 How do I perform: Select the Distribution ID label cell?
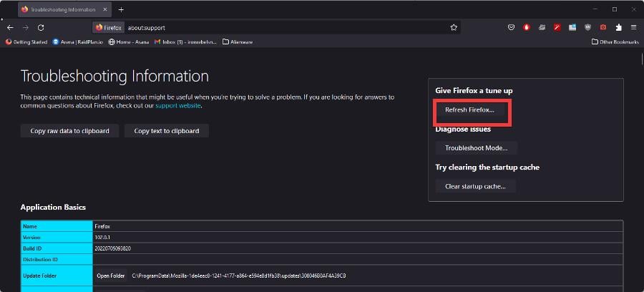coord(57,260)
